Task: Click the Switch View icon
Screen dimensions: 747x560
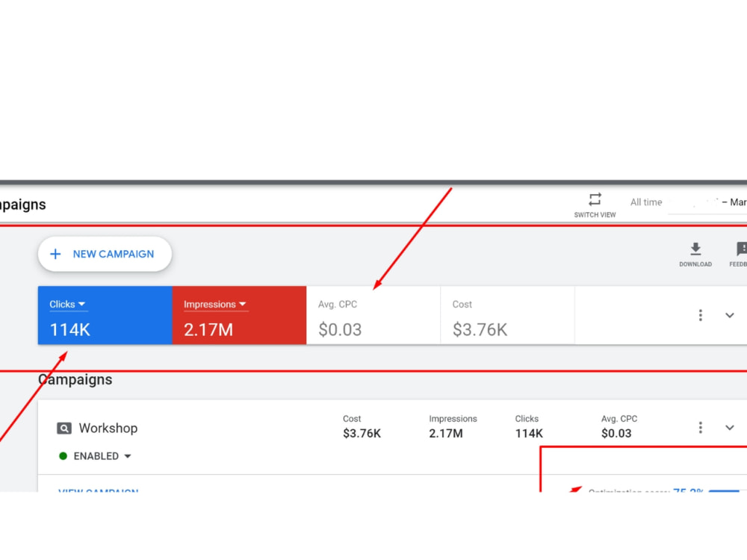Action: pos(595,199)
